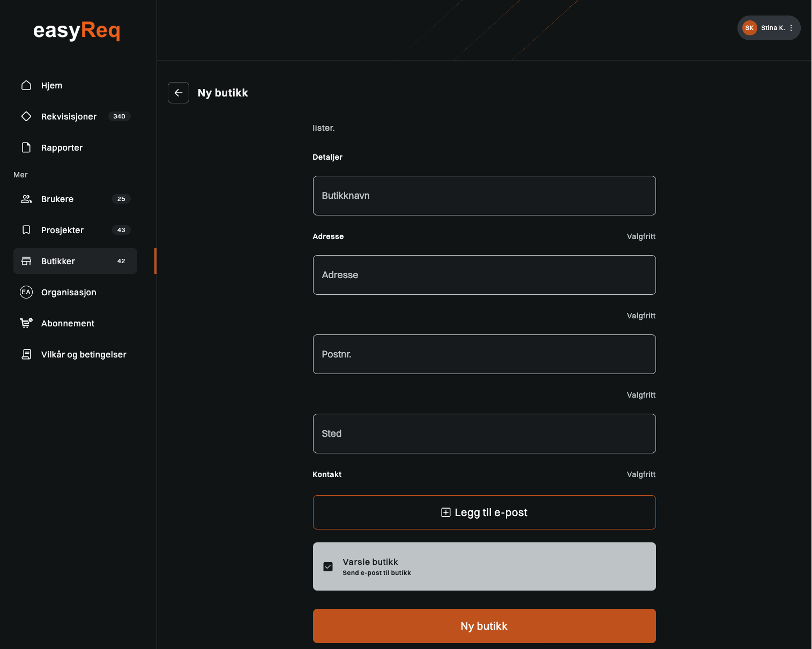Go back using the arrow button
The height and width of the screenshot is (649, 812).
click(178, 93)
